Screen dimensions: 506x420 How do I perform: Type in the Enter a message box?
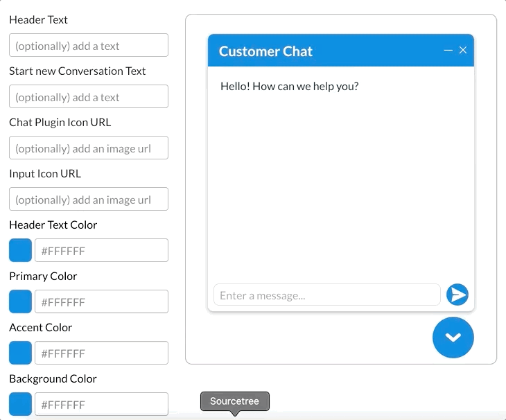coord(326,295)
